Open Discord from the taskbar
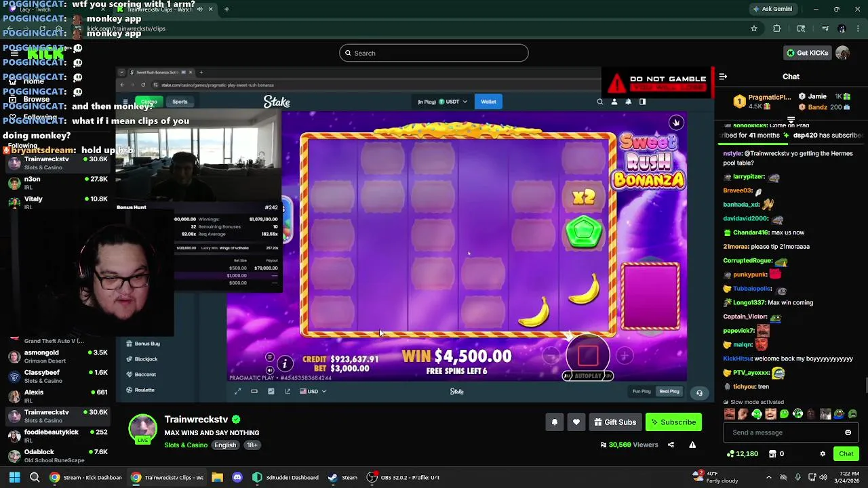Image resolution: width=868 pixels, height=488 pixels. (x=237, y=477)
